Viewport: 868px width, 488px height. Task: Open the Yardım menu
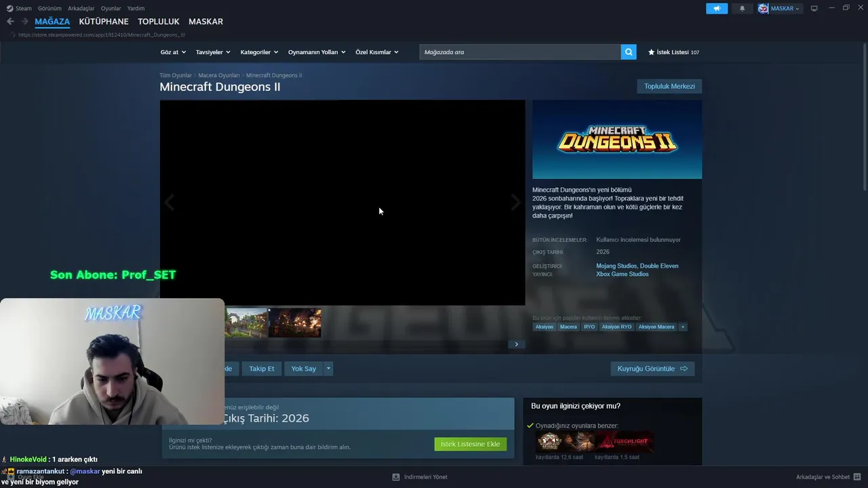136,8
